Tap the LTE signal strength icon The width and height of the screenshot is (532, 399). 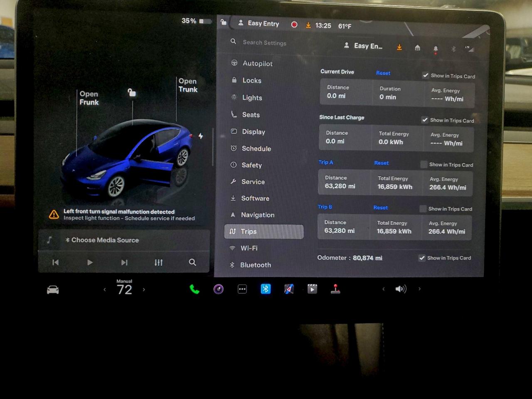coord(470,49)
